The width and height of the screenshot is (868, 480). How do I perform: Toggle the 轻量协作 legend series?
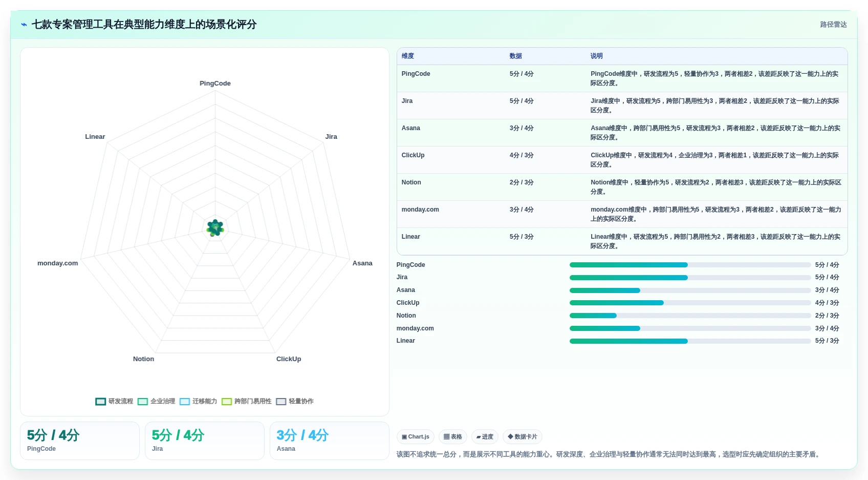pos(295,401)
